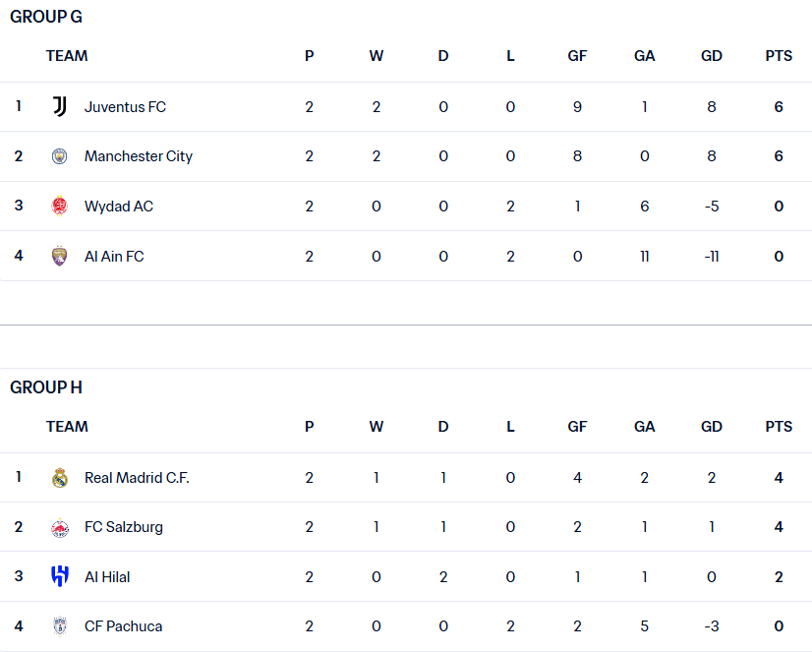Click the Al Ain FC team name
Screen dimensions: 812x652
tap(114, 257)
